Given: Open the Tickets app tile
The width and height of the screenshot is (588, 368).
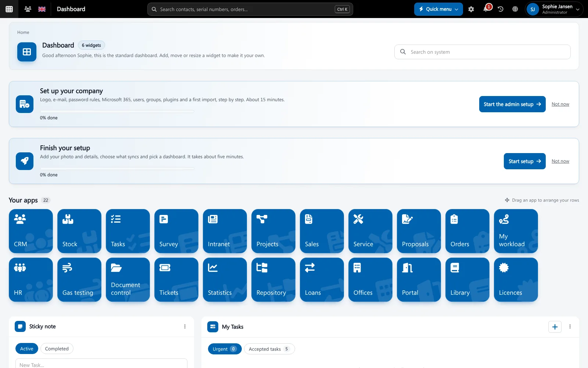Looking at the screenshot, I should pyautogui.click(x=176, y=280).
